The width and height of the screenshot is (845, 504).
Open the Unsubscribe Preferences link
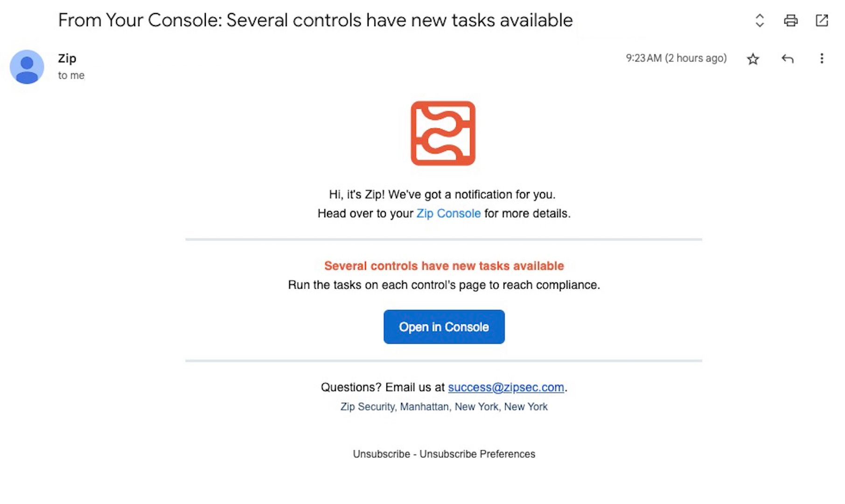pyautogui.click(x=477, y=454)
